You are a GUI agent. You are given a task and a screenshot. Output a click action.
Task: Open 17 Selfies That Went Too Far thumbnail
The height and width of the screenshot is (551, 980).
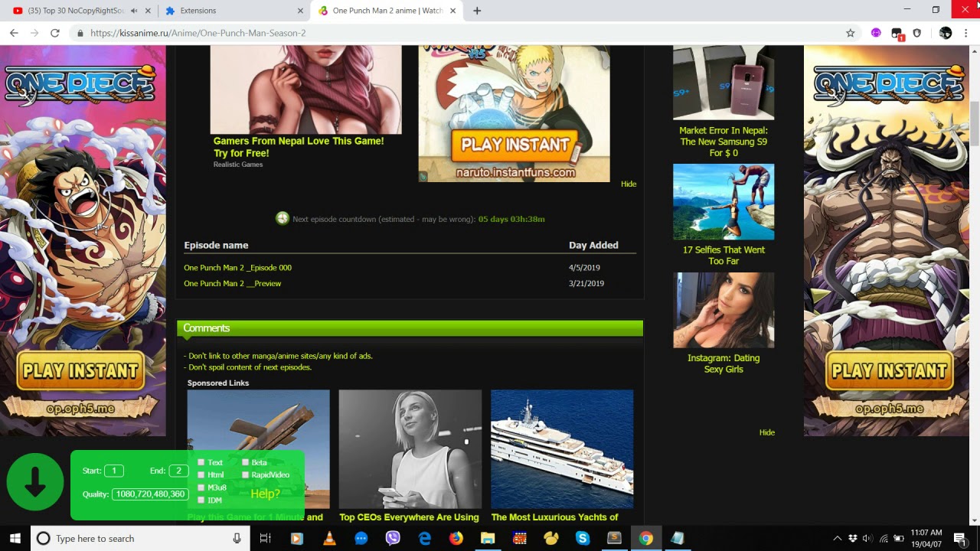pyautogui.click(x=724, y=202)
